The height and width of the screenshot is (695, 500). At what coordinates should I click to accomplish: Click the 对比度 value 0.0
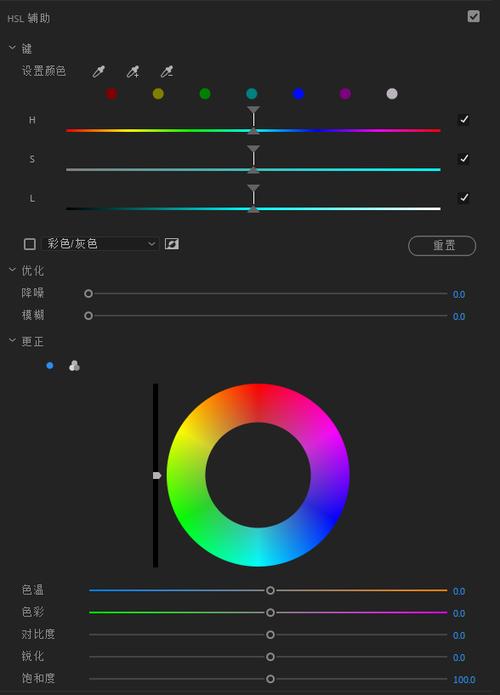click(459, 636)
